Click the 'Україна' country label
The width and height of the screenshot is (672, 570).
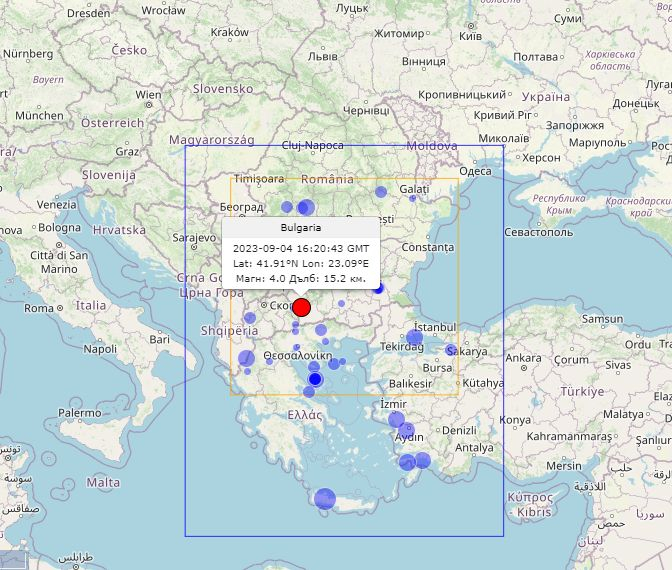546,97
